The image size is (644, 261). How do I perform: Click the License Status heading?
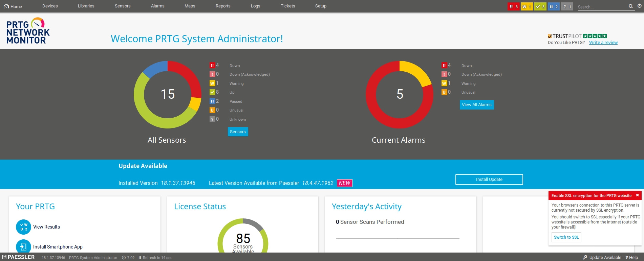[x=200, y=207]
